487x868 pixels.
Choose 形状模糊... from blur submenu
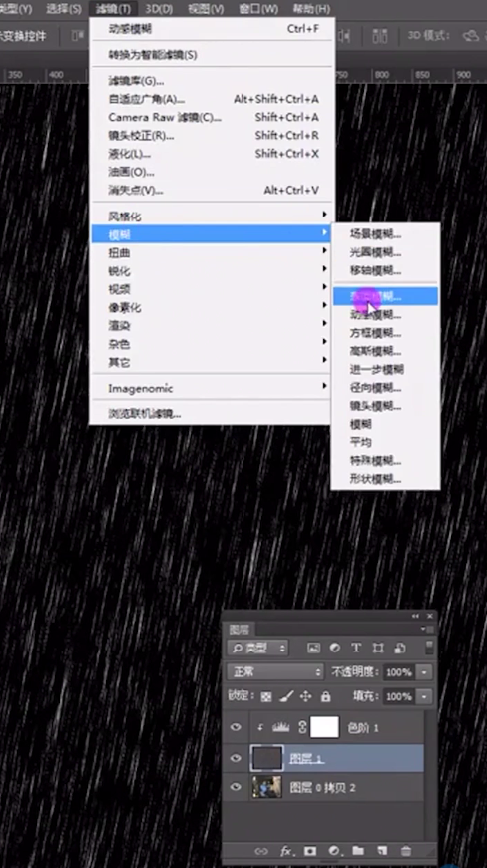coord(386,479)
